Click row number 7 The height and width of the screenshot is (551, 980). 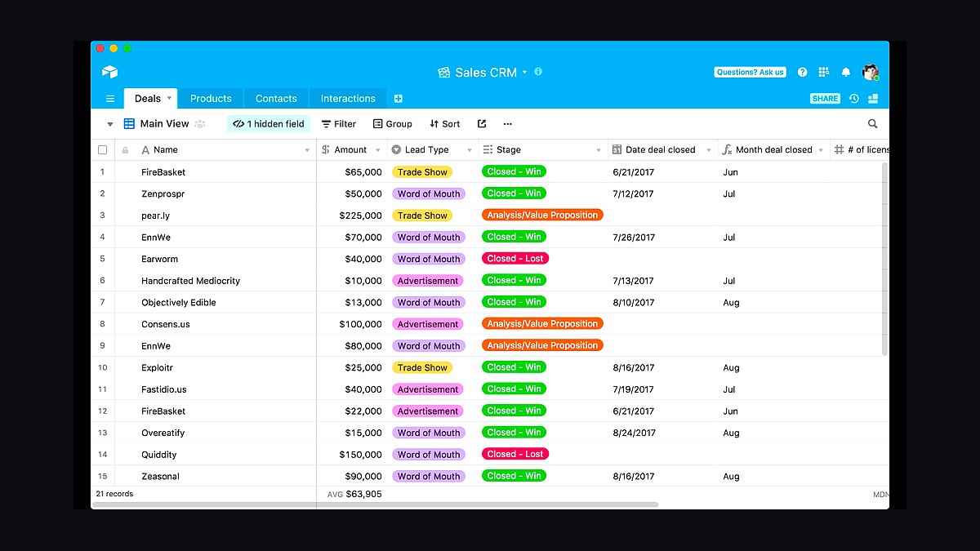click(103, 302)
